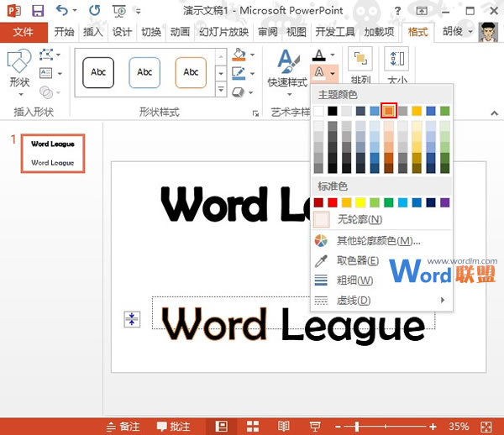
Task: Pick the gold theme color swatch
Action: (417, 111)
